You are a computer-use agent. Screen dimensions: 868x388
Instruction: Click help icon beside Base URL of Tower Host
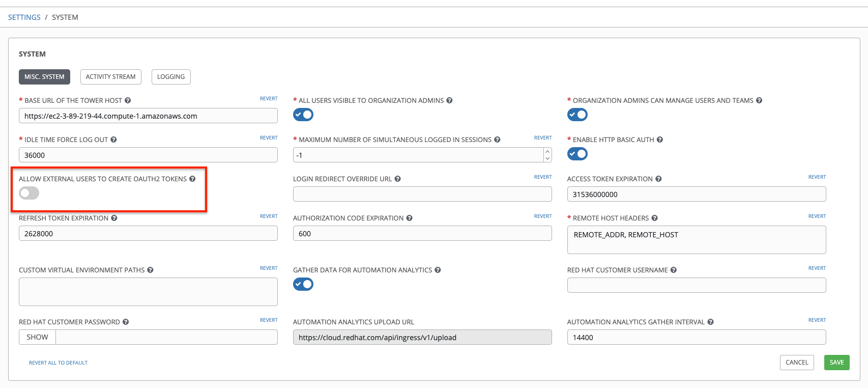128,101
